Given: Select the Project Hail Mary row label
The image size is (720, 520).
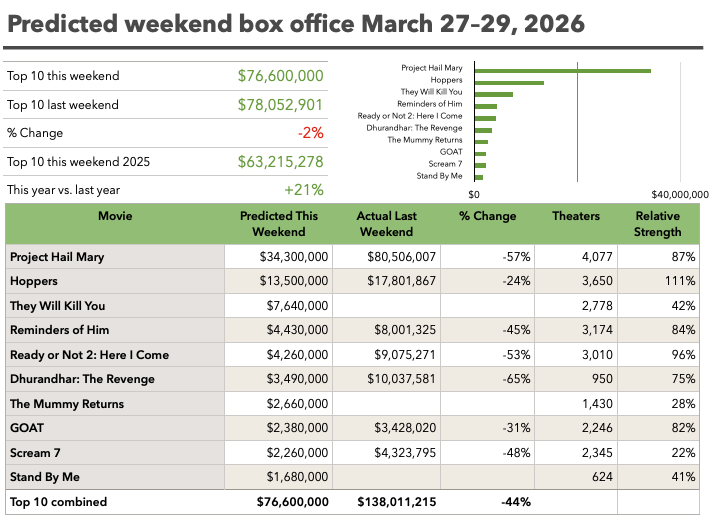Looking at the screenshot, I should click(x=57, y=257).
